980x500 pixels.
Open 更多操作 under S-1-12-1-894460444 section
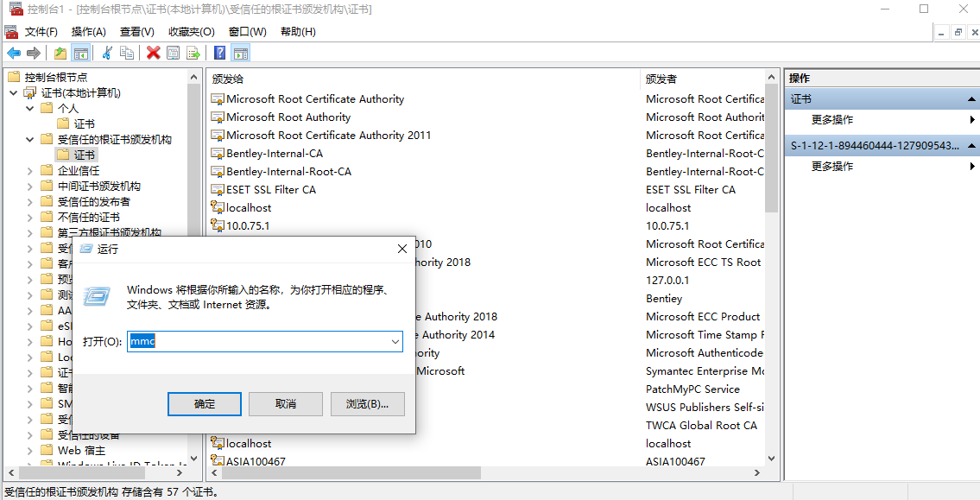[x=831, y=167]
